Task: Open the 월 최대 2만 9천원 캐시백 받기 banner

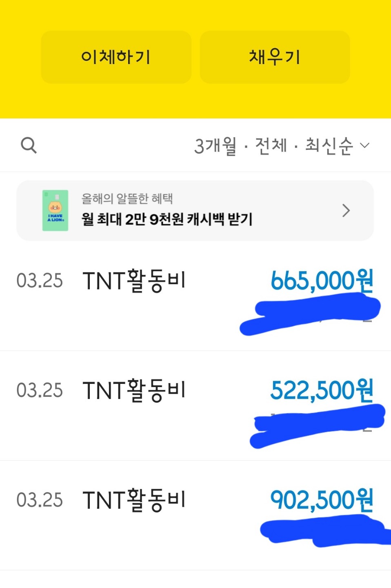Action: 167,219
